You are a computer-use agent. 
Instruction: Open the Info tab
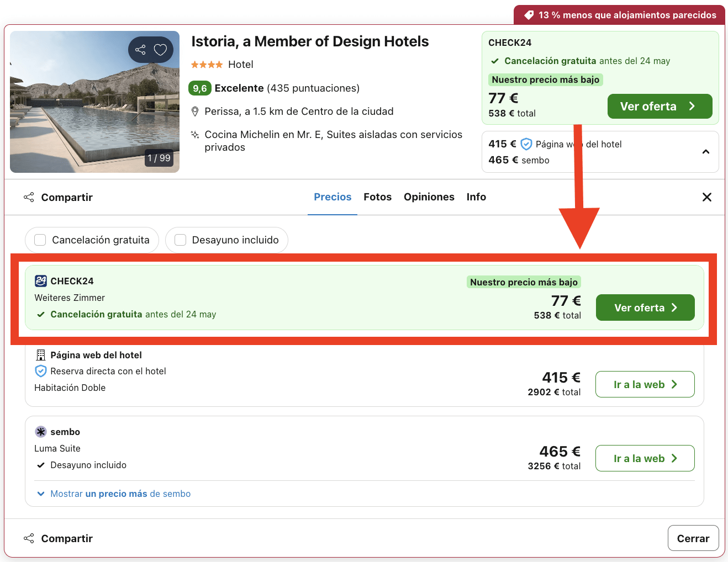pyautogui.click(x=476, y=197)
